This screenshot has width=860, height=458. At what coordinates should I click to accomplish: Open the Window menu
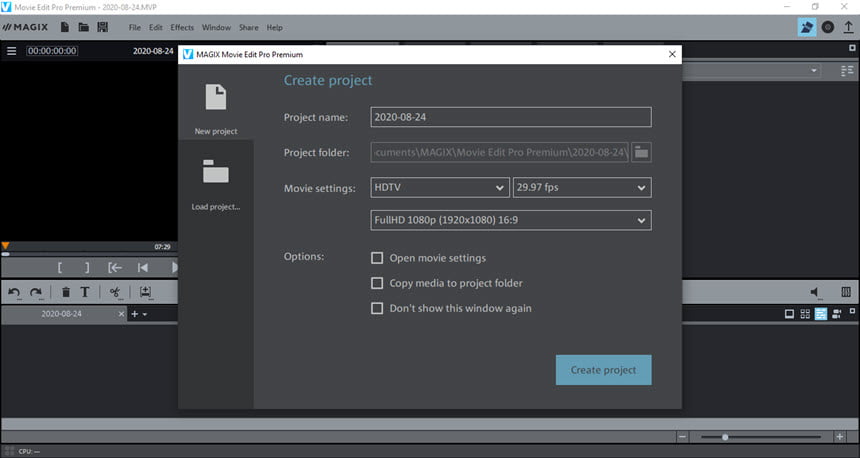(216, 27)
